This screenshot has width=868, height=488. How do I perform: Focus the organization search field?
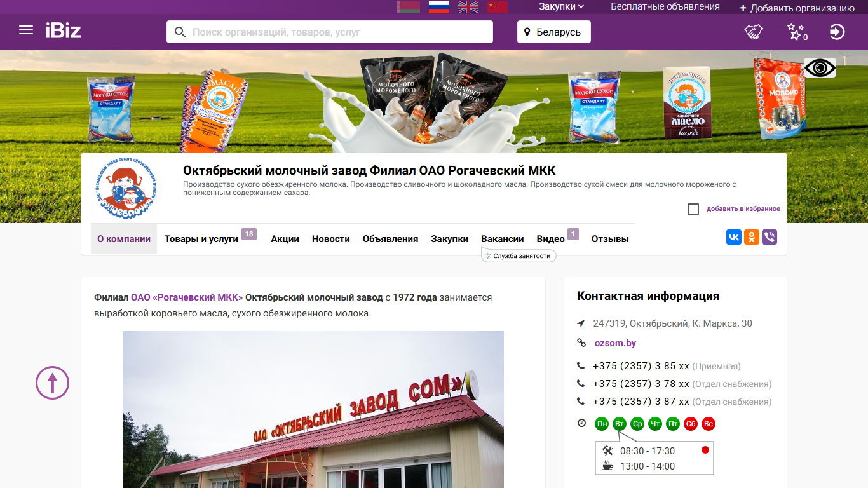click(330, 32)
